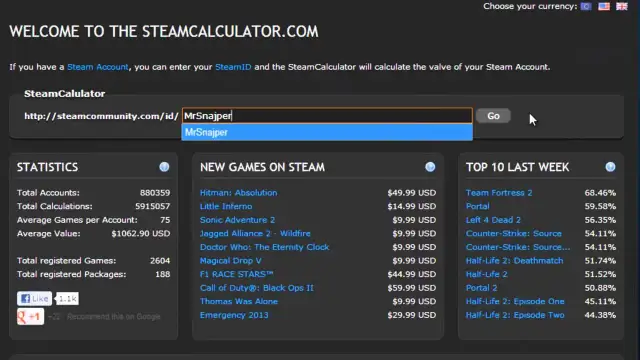The width and height of the screenshot is (640, 360).
Task: Choose the MrSnajper autocomplete suggestion
Action: (327, 132)
